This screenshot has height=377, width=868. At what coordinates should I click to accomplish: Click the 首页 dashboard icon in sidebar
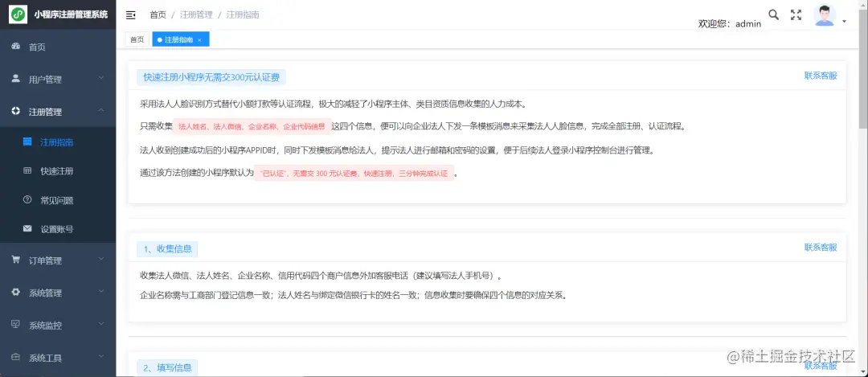[15, 47]
